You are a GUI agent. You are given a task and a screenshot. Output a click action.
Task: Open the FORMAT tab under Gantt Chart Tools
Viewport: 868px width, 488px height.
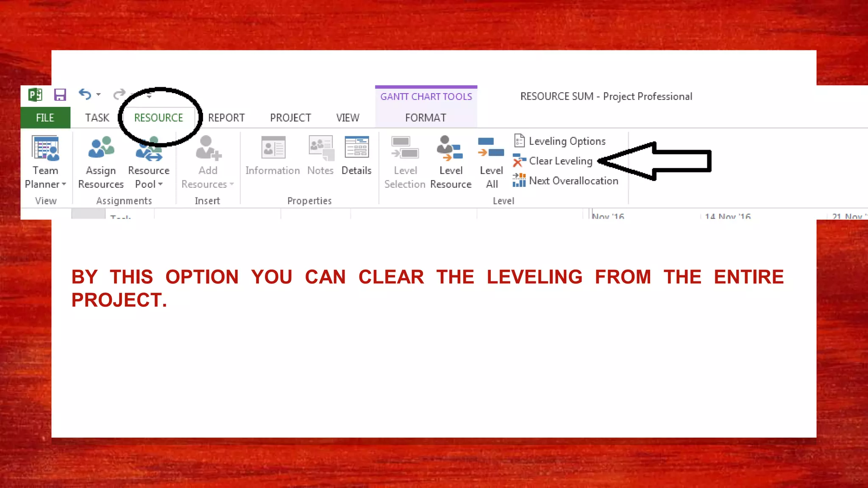[x=426, y=118]
